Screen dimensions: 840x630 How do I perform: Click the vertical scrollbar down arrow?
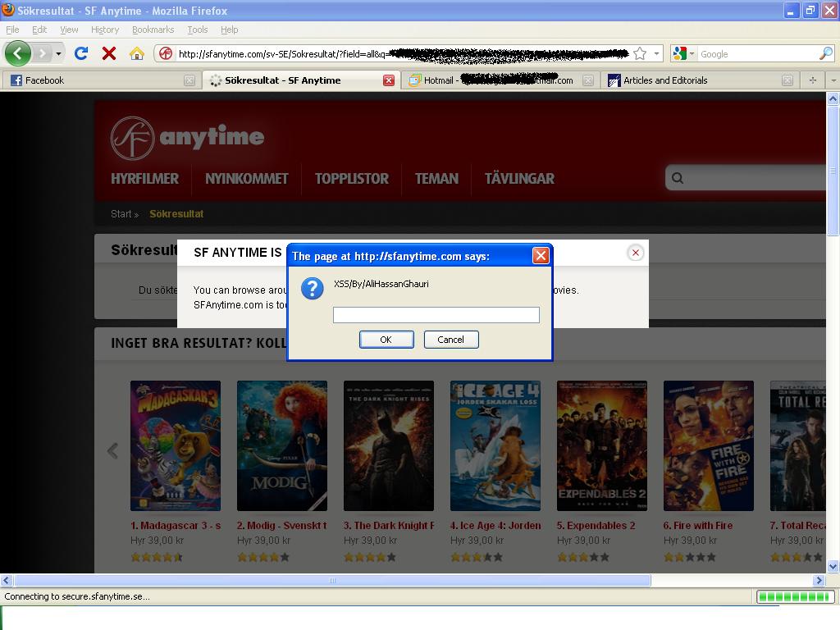(x=833, y=566)
